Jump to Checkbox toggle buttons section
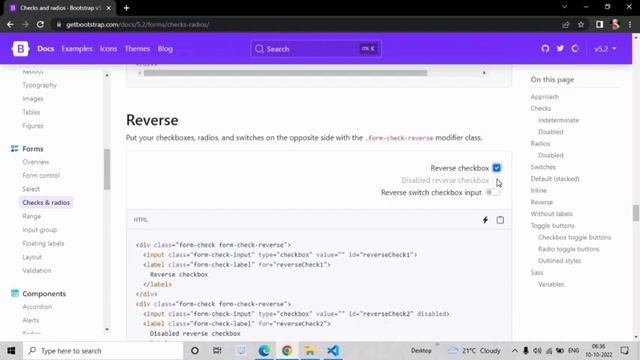The width and height of the screenshot is (640, 360). [x=574, y=237]
